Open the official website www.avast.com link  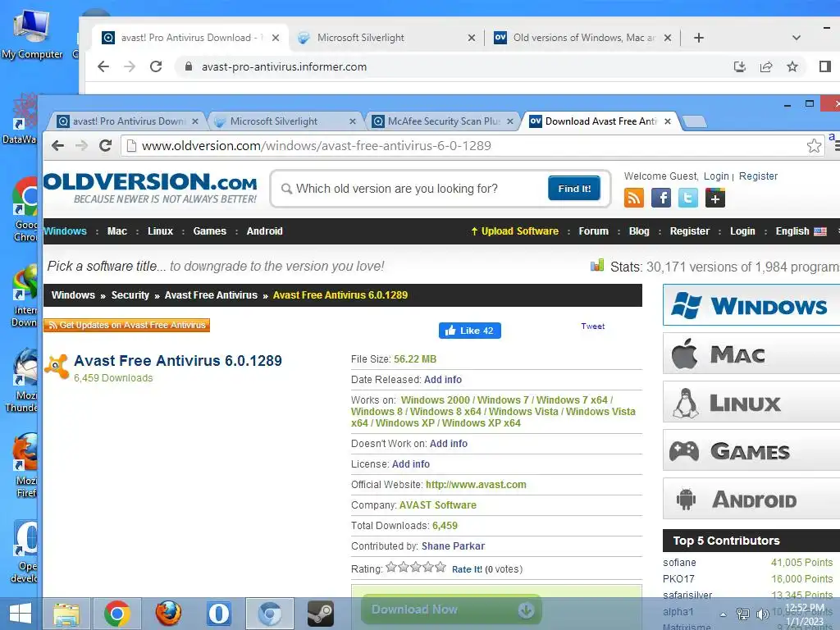(476, 484)
